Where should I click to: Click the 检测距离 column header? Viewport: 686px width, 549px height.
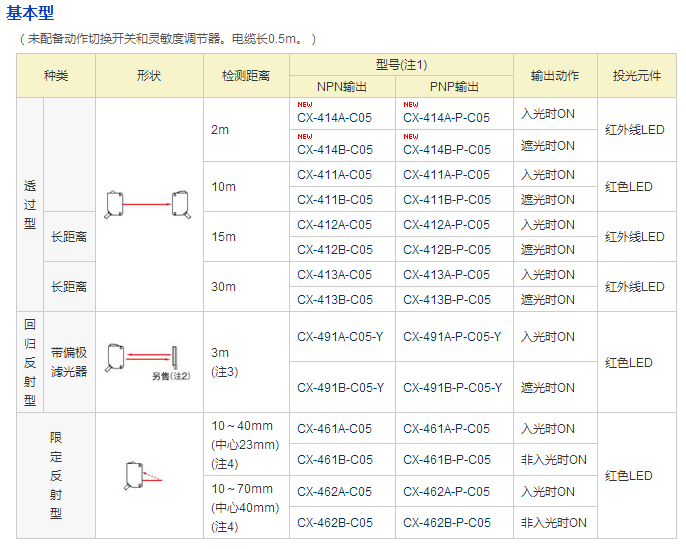245,76
